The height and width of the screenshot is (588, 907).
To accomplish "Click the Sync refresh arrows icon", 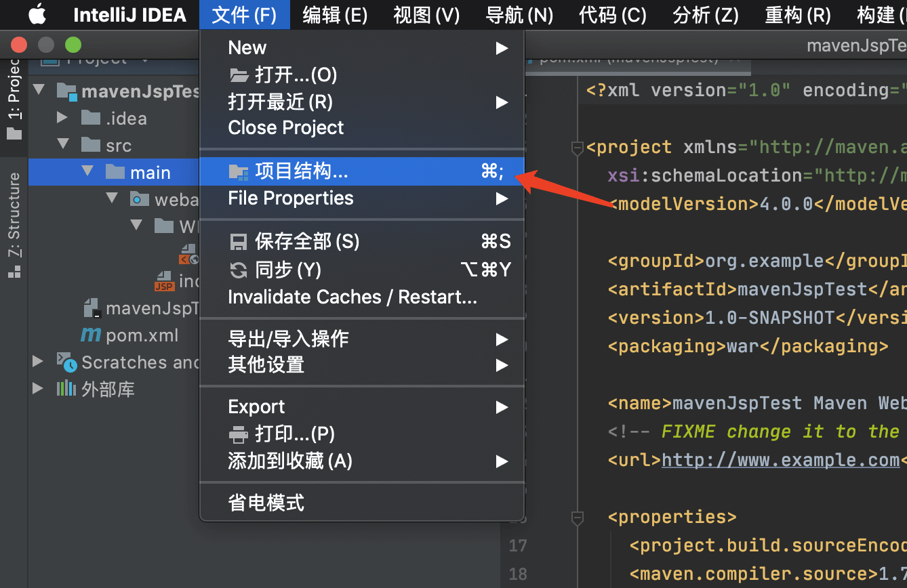I will click(239, 270).
